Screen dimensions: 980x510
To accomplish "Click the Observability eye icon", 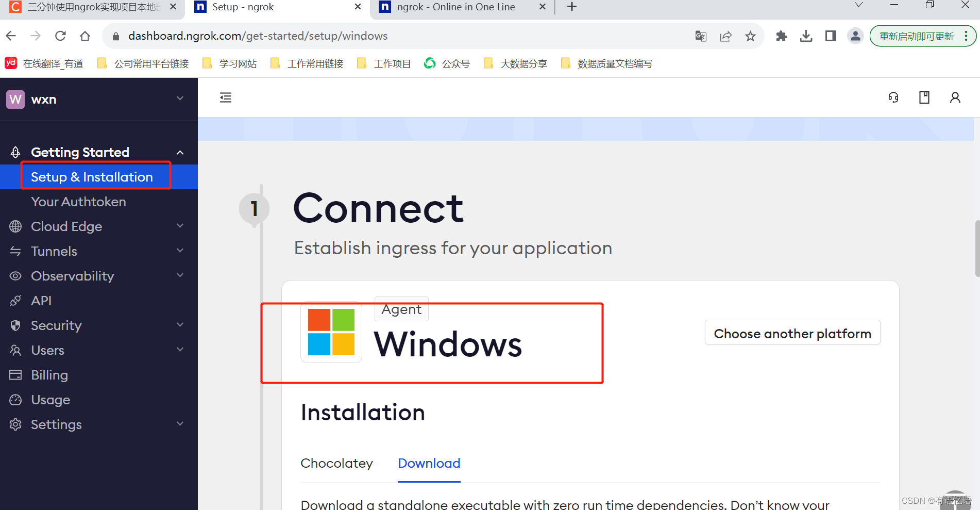I will (15, 276).
